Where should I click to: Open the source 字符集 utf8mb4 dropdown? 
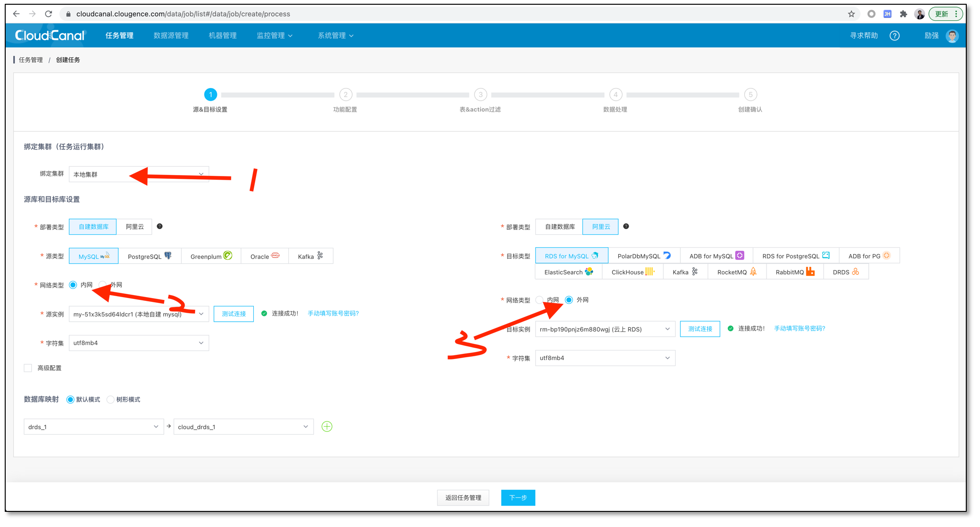(x=139, y=343)
